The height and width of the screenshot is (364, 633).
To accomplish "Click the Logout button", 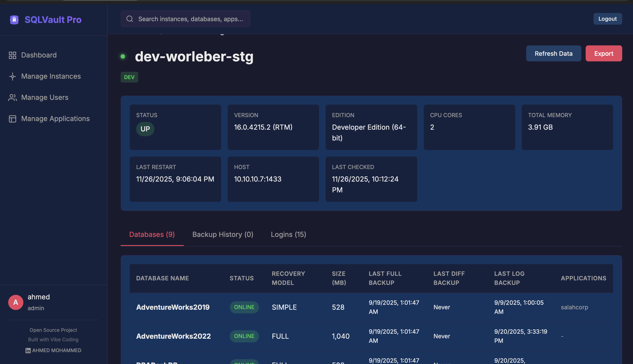I will pyautogui.click(x=607, y=19).
